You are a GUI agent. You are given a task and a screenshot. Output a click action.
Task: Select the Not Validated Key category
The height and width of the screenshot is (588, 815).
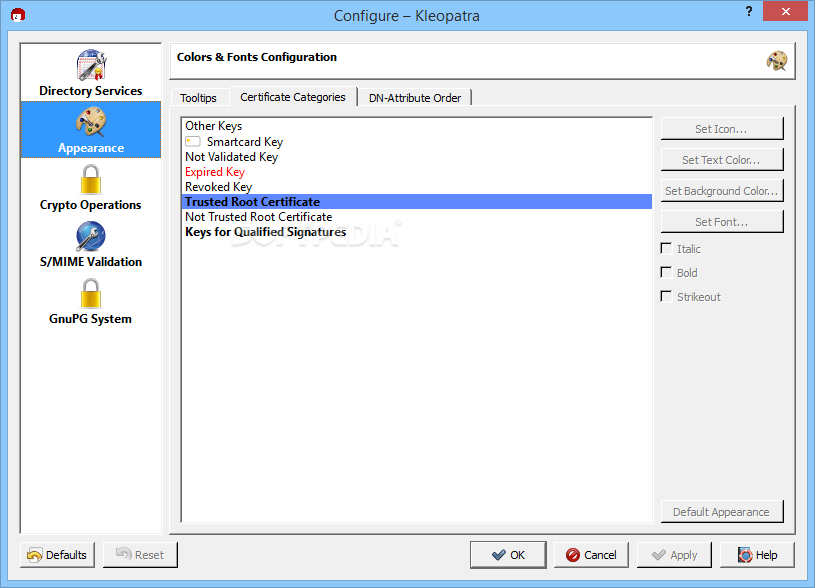pos(417,156)
